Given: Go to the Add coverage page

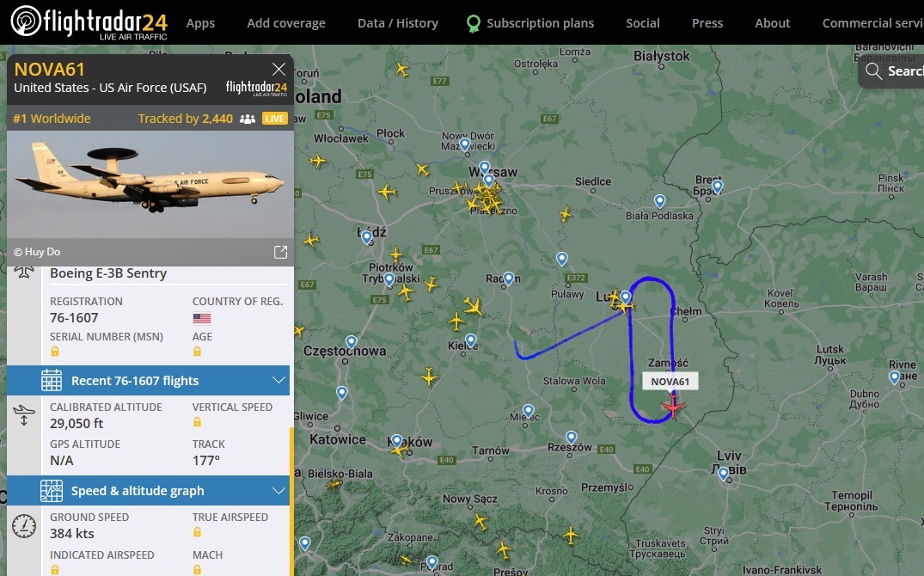Looking at the screenshot, I should (x=286, y=23).
